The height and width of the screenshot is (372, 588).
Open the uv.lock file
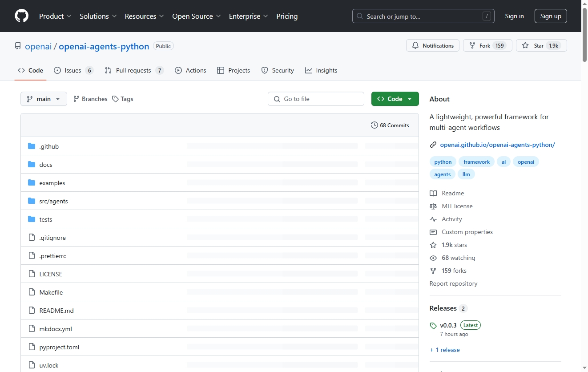coord(49,365)
